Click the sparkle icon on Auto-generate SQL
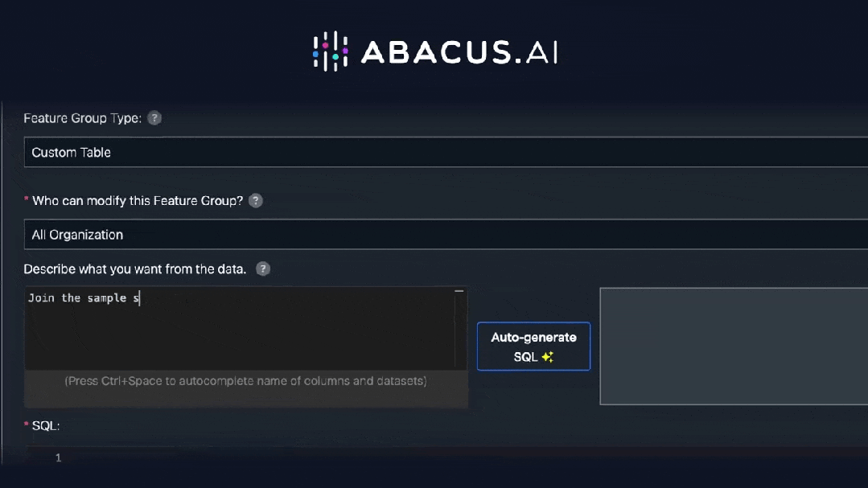Viewport: 868px width, 488px height. point(548,357)
